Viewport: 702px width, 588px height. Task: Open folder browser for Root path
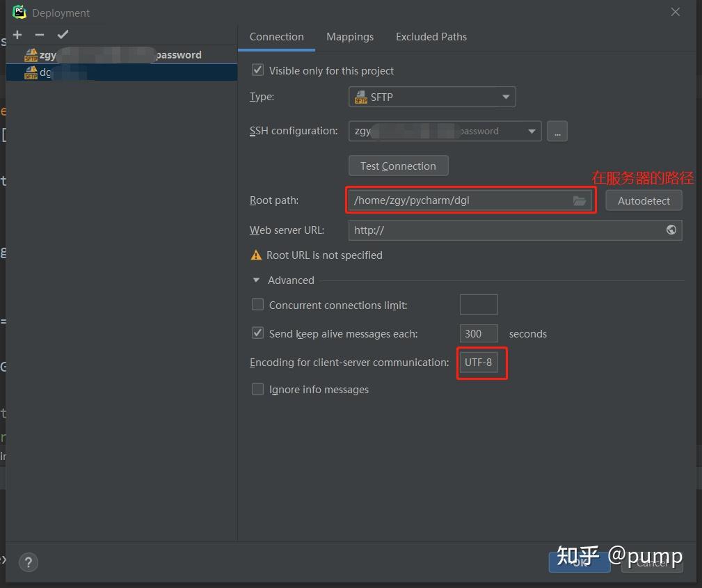pyautogui.click(x=580, y=200)
